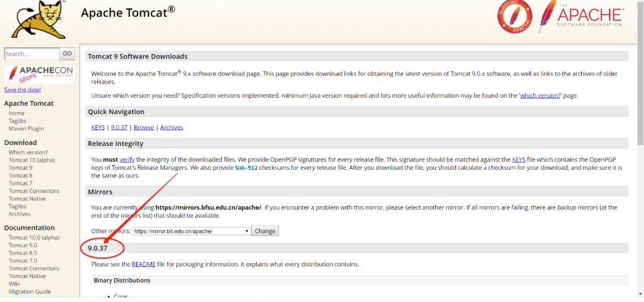Select Tomcat 7 download link
644x302 pixels.
pyautogui.click(x=21, y=183)
